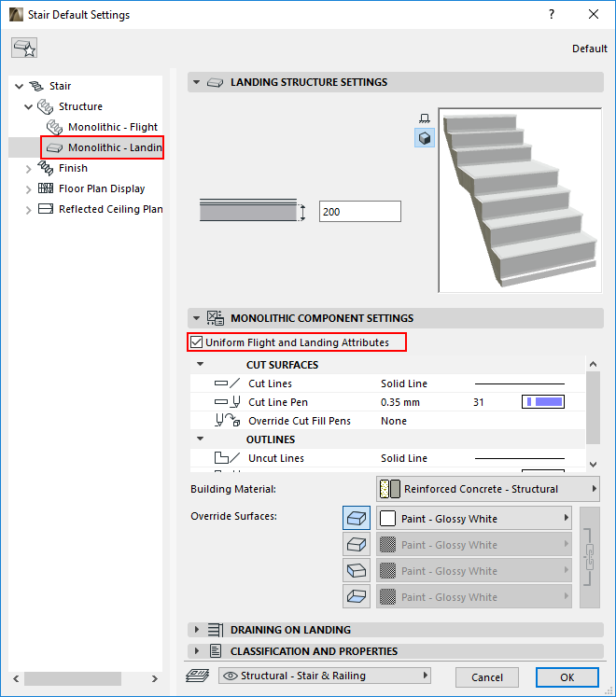Click the 2D section view icon above preview

[425, 118]
